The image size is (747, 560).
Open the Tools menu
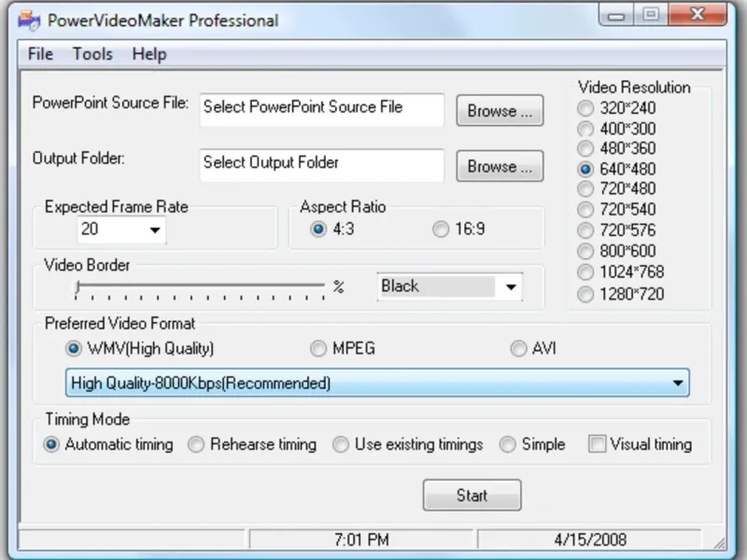pyautogui.click(x=92, y=54)
